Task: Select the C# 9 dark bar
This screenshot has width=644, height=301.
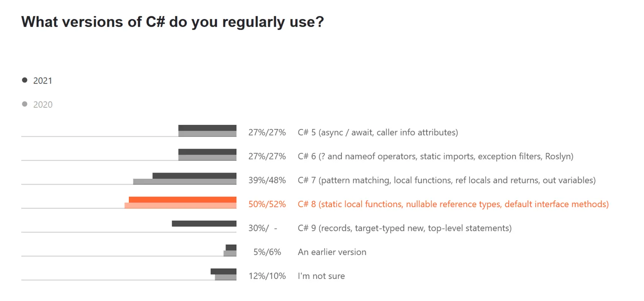Action: (x=204, y=223)
